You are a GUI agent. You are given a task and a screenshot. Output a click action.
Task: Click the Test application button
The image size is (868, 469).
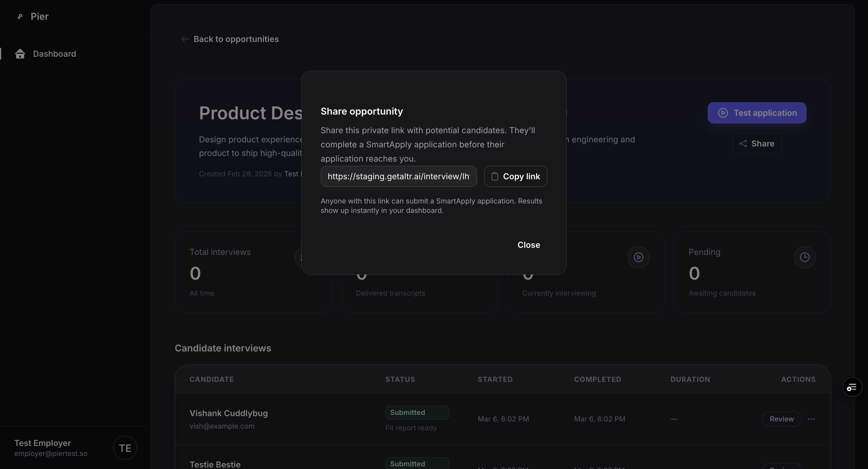757,113
